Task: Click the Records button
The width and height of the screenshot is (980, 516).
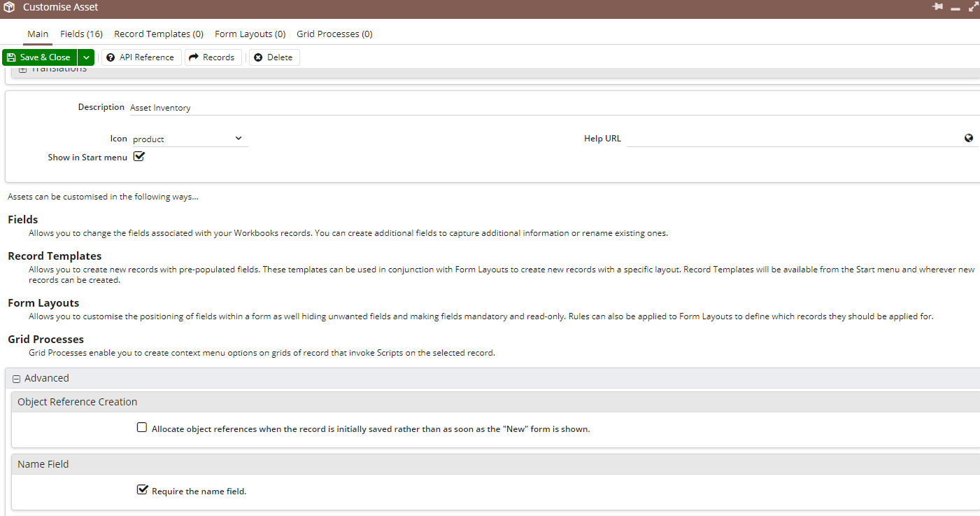Action: coord(213,57)
